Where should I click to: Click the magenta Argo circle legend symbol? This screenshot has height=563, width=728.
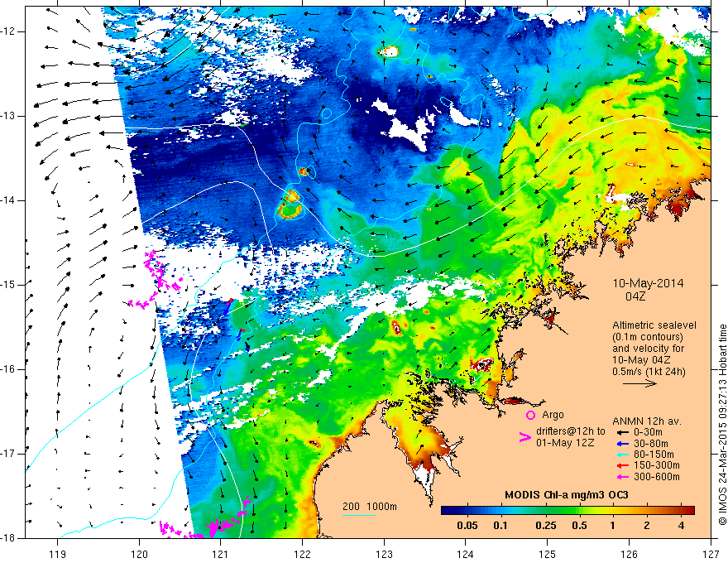(530, 415)
